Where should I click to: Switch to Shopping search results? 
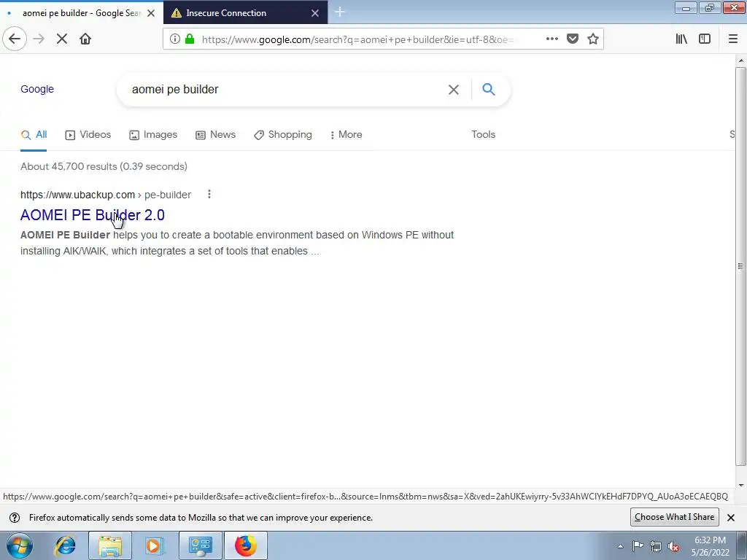coord(283,135)
